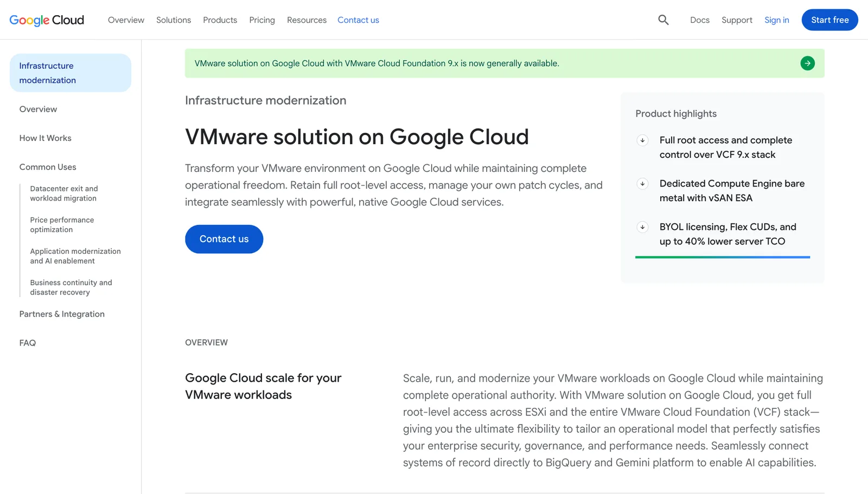Click the highlight progress bar under BYOL
Image resolution: width=868 pixels, height=494 pixels.
point(723,257)
